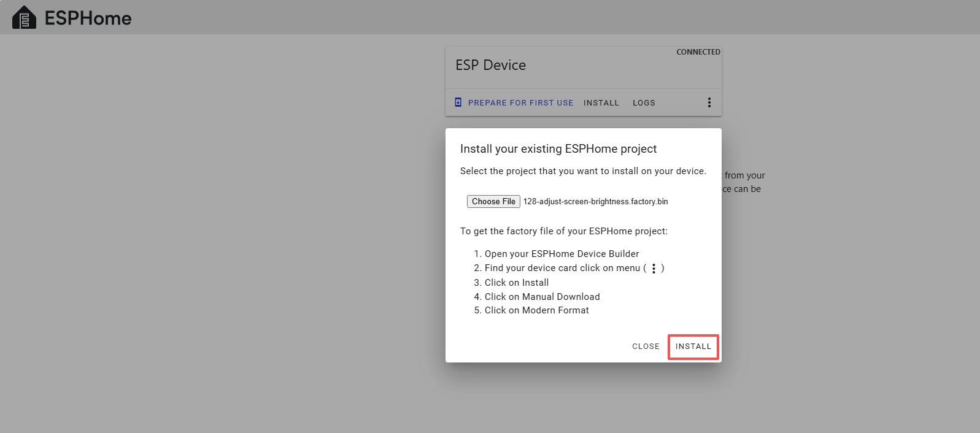Click the Prepare for First Use device icon
Viewport: 980px width, 433px height.
tap(458, 102)
